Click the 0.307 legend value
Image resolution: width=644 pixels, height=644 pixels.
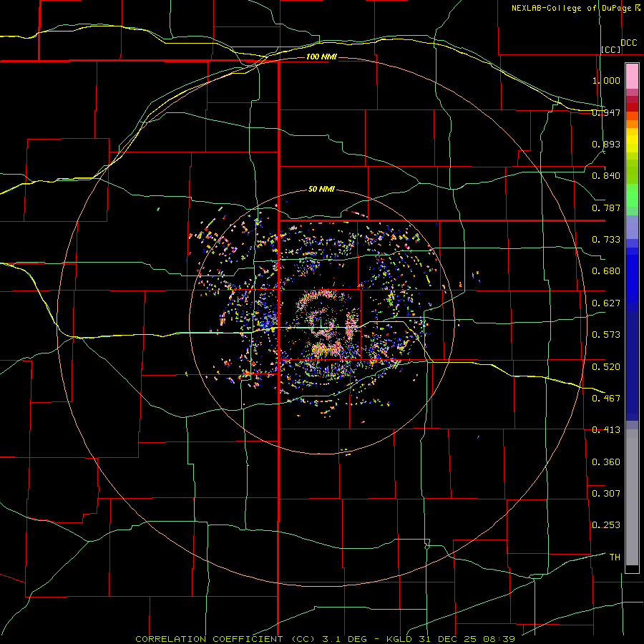(x=606, y=494)
